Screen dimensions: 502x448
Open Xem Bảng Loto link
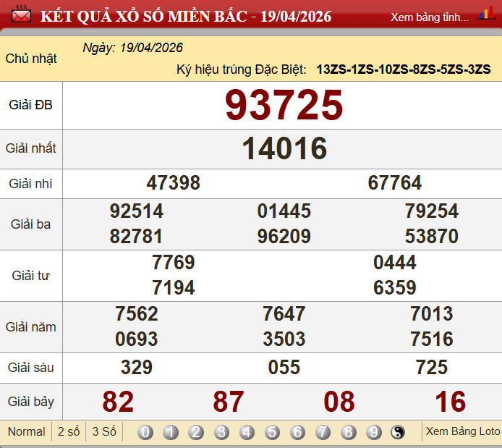coord(462,431)
